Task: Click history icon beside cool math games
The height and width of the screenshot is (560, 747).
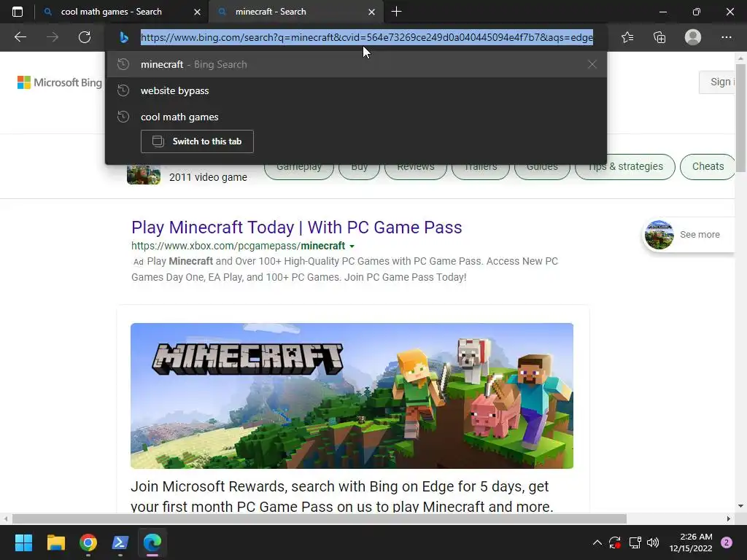Action: [x=123, y=117]
